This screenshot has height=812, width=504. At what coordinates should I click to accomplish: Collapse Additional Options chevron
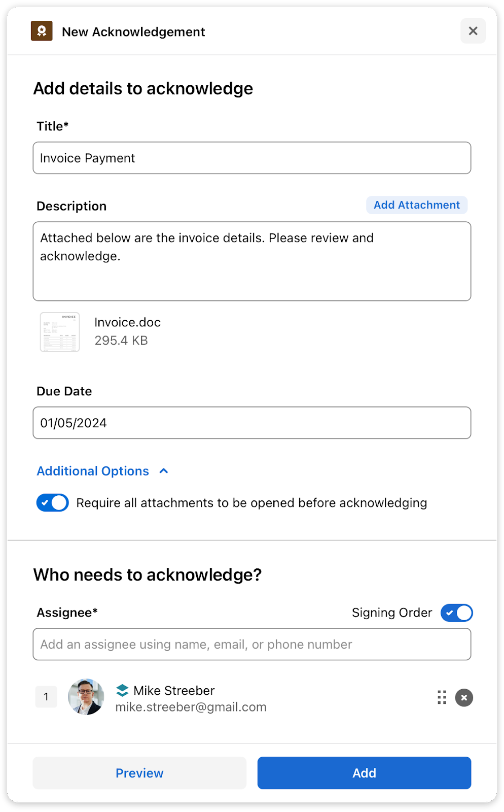coord(164,471)
